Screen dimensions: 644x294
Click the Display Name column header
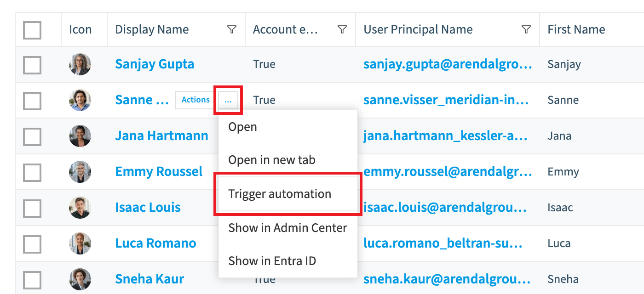click(x=152, y=29)
